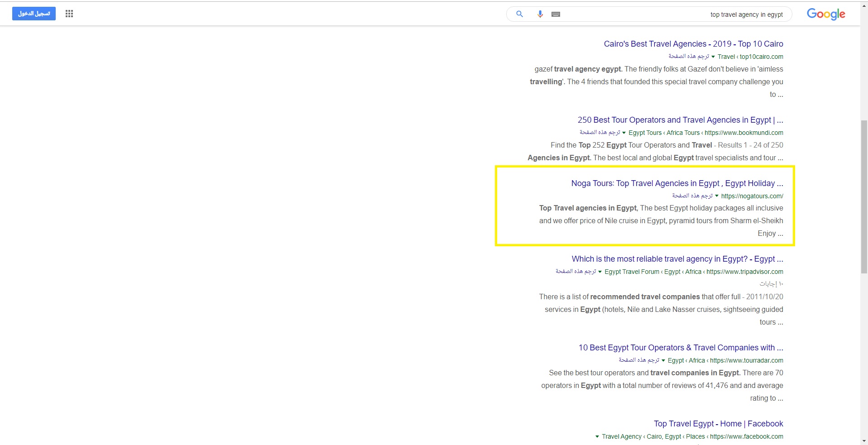868x445 pixels.
Task: Expand dropdown arrow beside facebook.com URL
Action: (597, 436)
